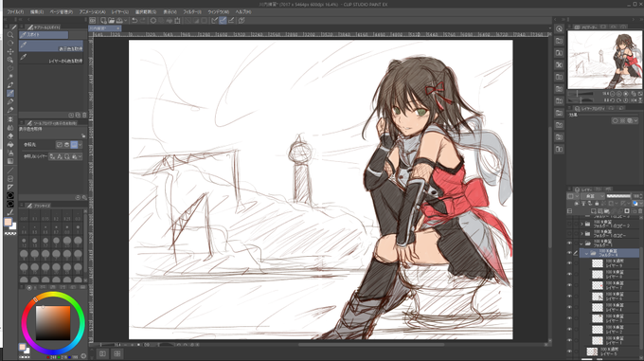Open the Layer Property effects dropdown arrow

635,120
